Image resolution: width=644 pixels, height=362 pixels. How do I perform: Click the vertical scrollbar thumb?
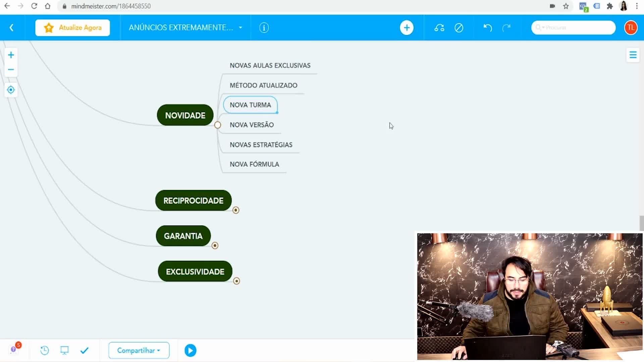(642, 223)
